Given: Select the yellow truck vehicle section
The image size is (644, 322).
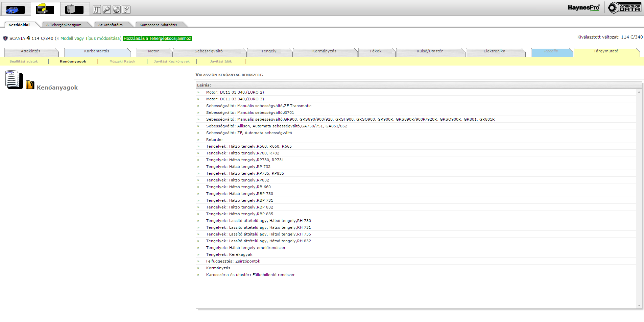Looking at the screenshot, I should [45, 9].
